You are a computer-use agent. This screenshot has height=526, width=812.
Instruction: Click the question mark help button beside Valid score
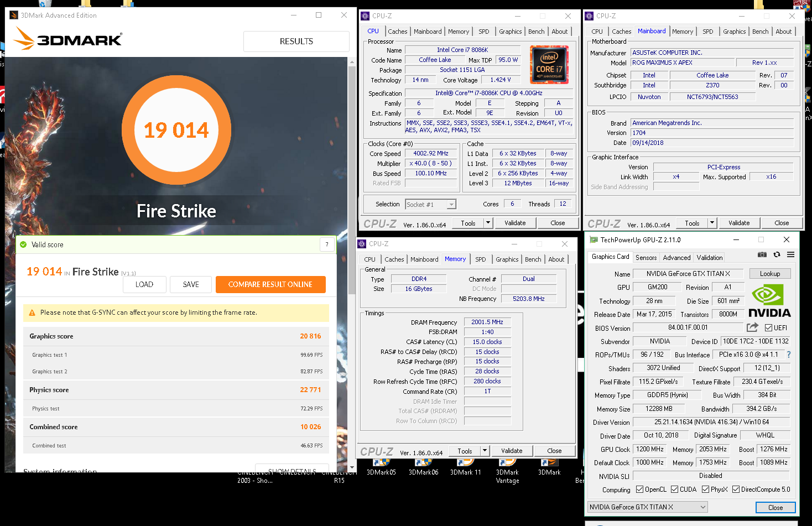tap(327, 244)
